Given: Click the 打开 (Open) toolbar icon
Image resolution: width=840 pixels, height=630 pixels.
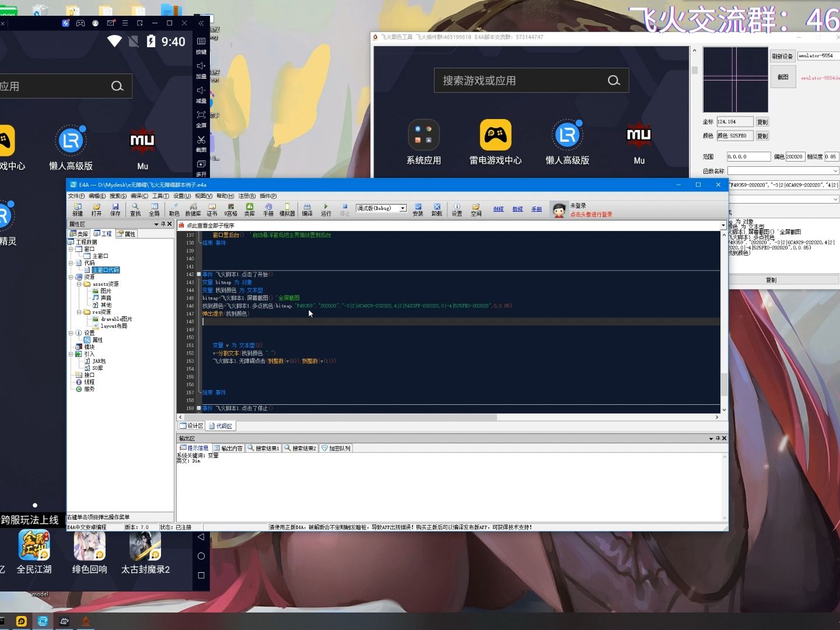Looking at the screenshot, I should tap(97, 209).
